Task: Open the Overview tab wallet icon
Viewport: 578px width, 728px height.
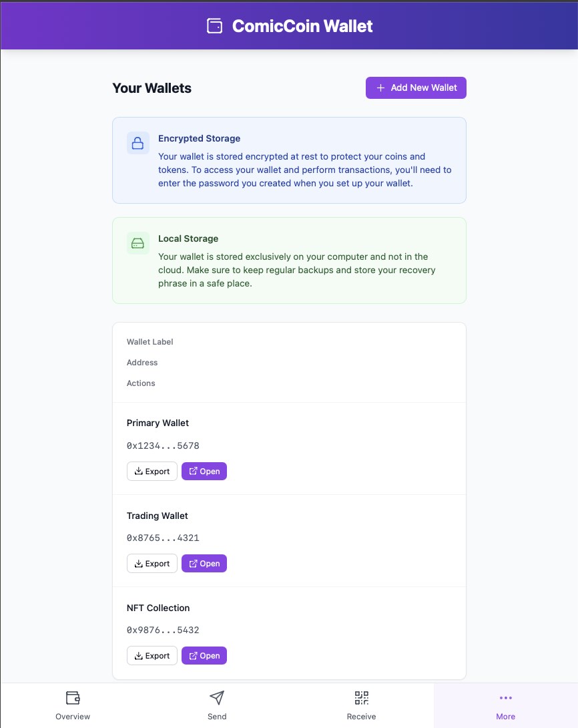Action: click(73, 698)
